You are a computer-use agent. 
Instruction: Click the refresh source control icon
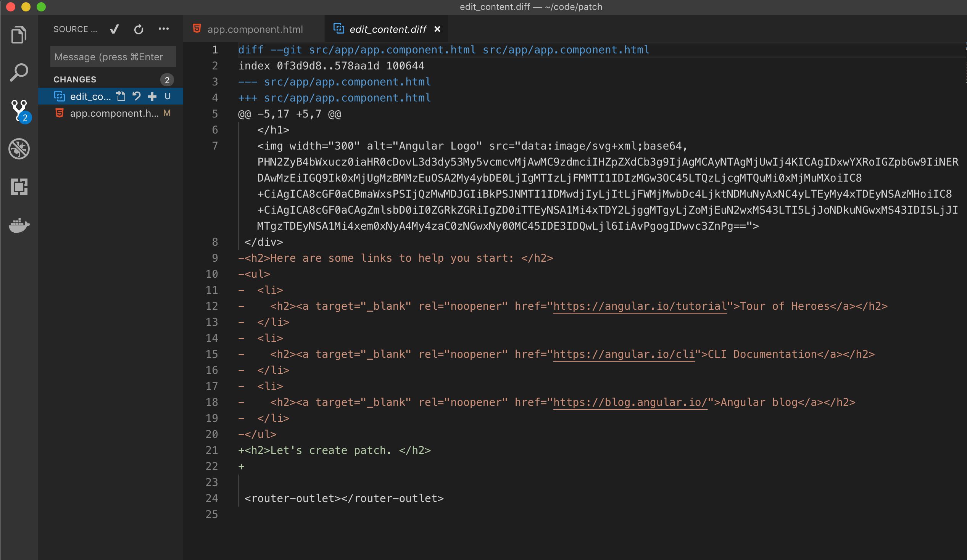[139, 29]
